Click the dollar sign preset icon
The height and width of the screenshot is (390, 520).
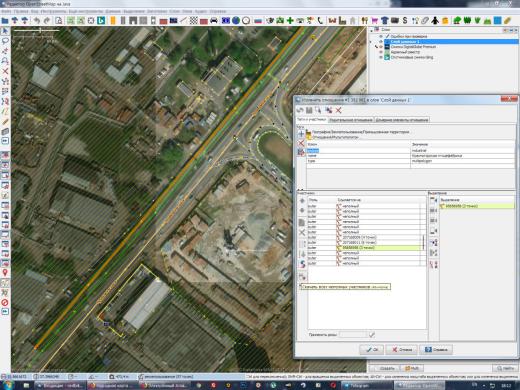coord(405,21)
